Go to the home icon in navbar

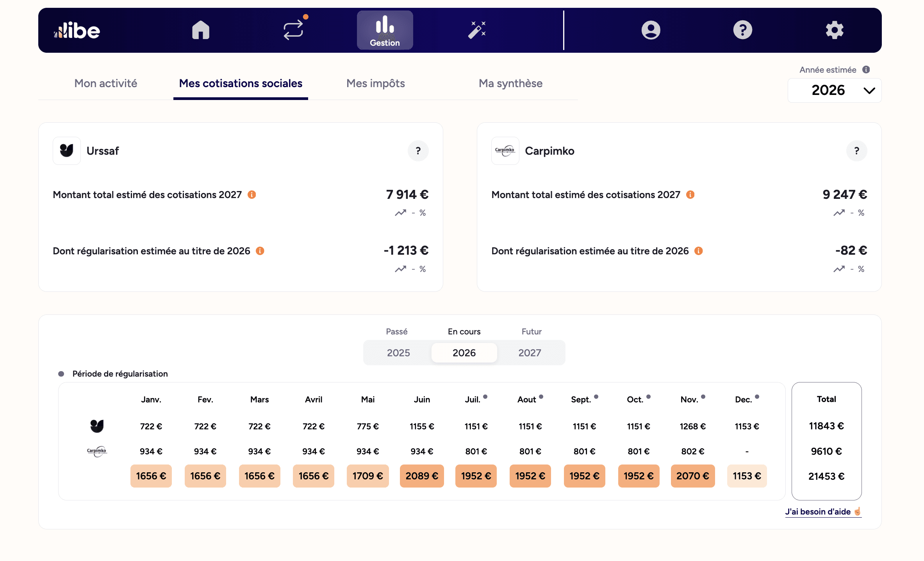pos(201,30)
